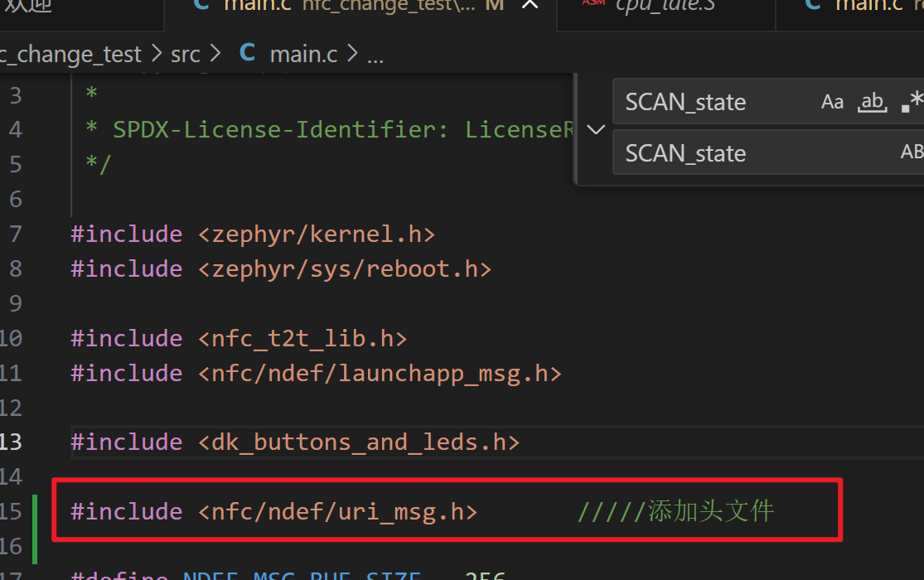Enable regular expression search option
The height and width of the screenshot is (580, 924).
[912, 102]
